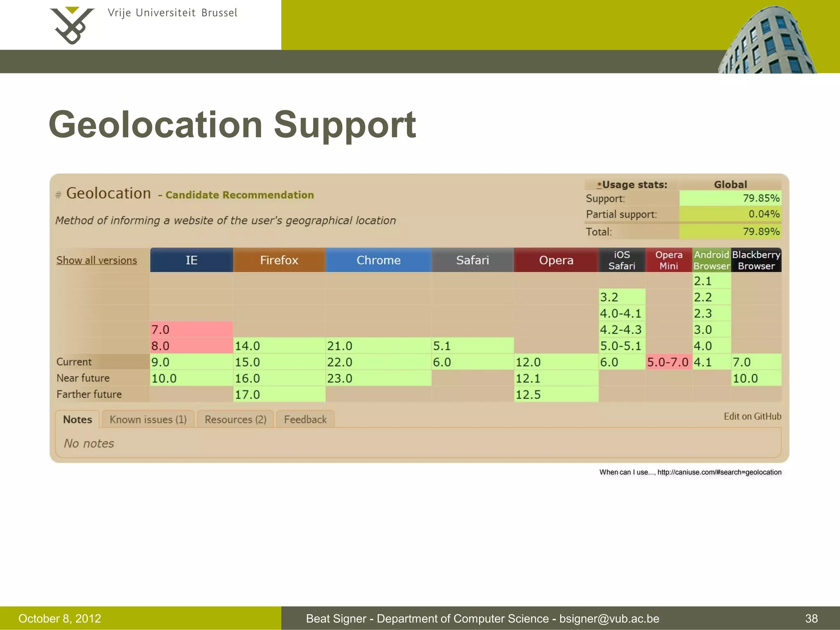The height and width of the screenshot is (630, 840).
Task: Click the Firefox column header
Action: pyautogui.click(x=279, y=260)
